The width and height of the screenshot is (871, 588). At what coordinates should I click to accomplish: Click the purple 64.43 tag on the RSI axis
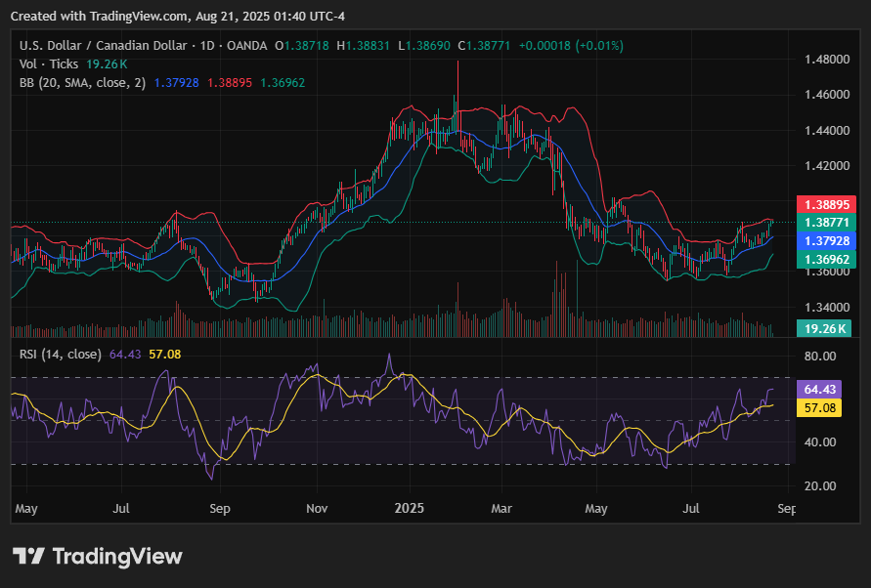(819, 389)
